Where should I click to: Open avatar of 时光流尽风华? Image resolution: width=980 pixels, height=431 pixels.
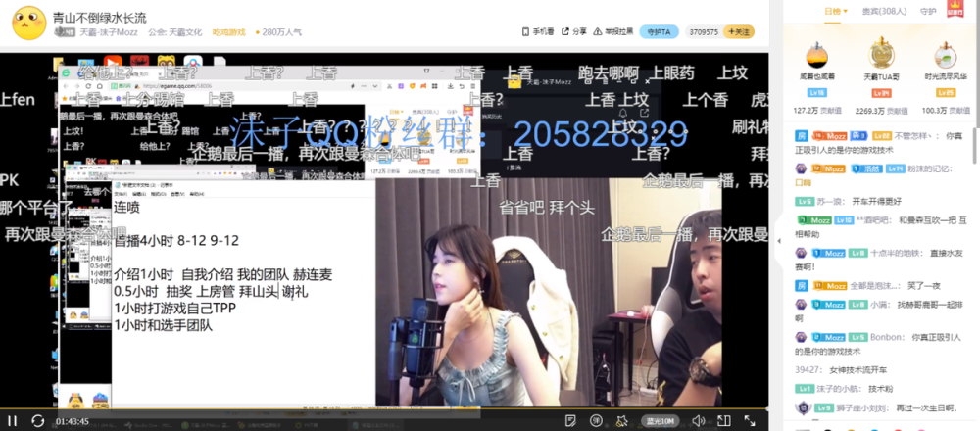point(945,56)
